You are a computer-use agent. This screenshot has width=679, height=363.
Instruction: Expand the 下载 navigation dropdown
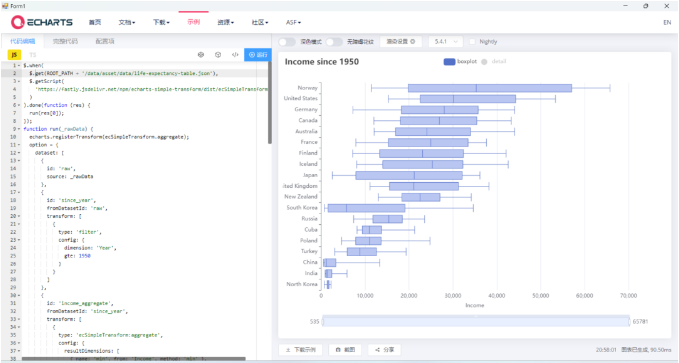tap(161, 22)
